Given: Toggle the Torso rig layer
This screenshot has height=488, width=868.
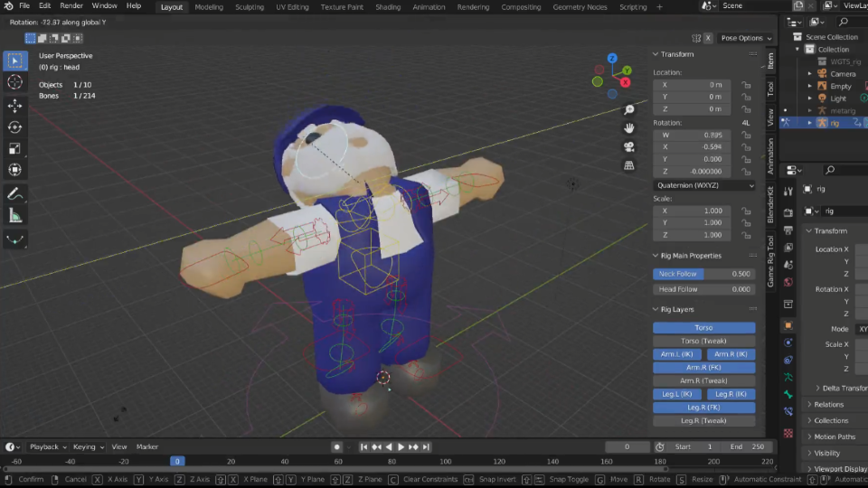Looking at the screenshot, I should pos(703,327).
